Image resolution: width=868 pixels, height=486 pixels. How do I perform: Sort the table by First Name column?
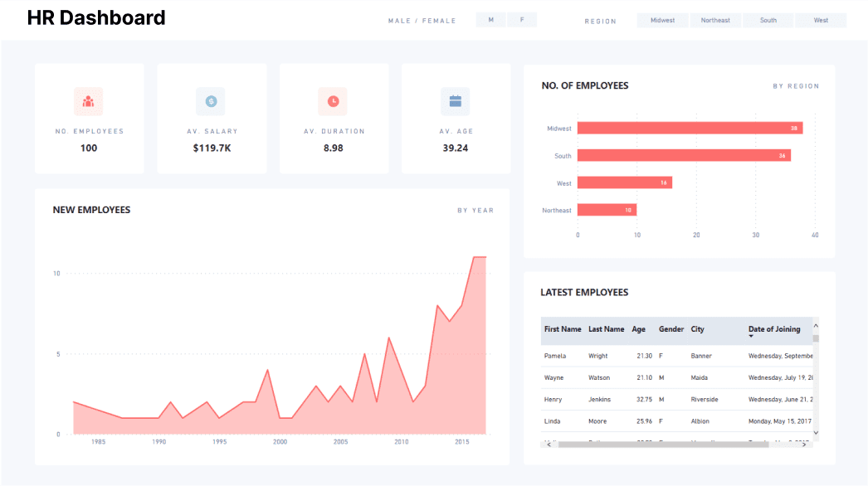tap(563, 329)
